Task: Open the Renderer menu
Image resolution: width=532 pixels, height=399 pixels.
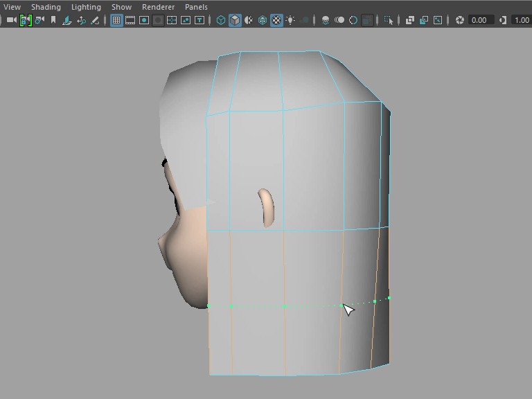Action: point(158,7)
